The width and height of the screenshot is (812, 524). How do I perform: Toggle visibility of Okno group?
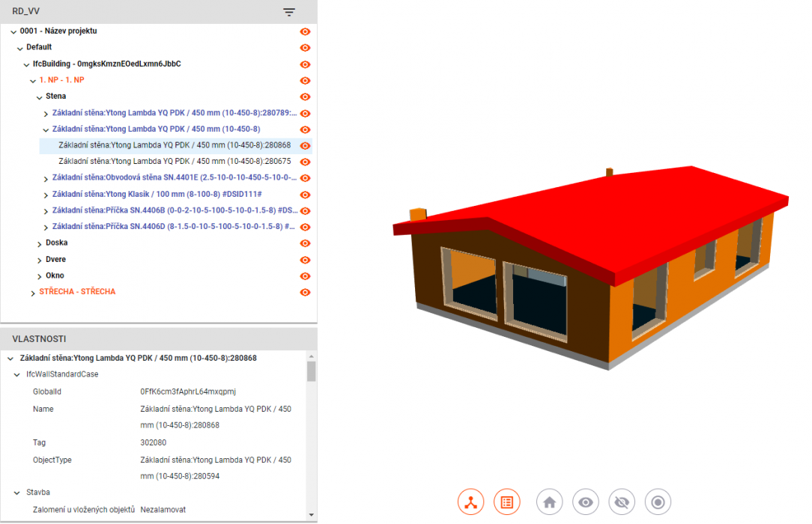click(x=306, y=275)
